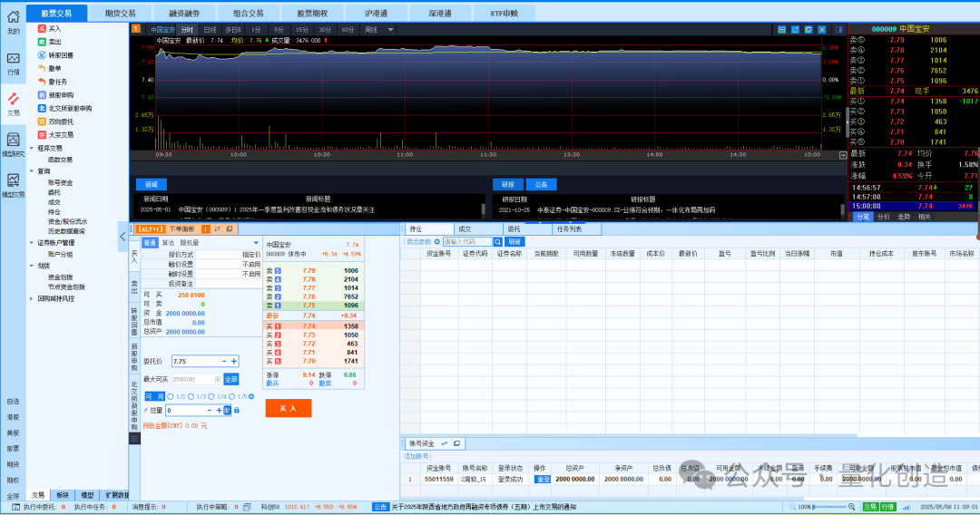Expand the 回购减持风控 tree group
The width and height of the screenshot is (980, 515).
32,298
